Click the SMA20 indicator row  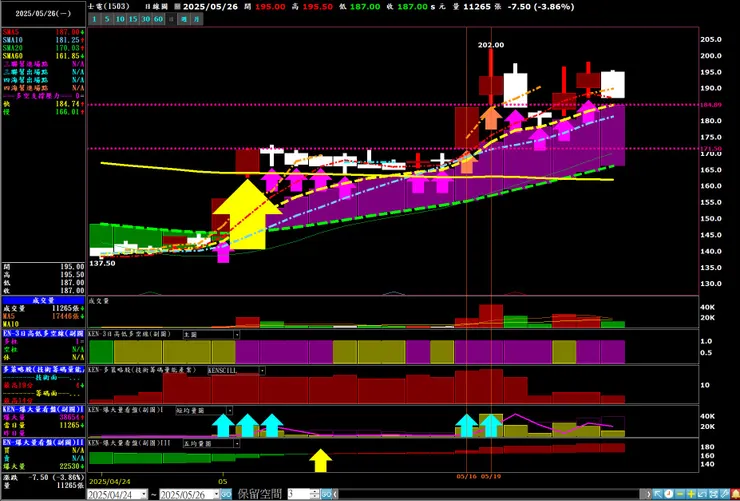[43, 48]
